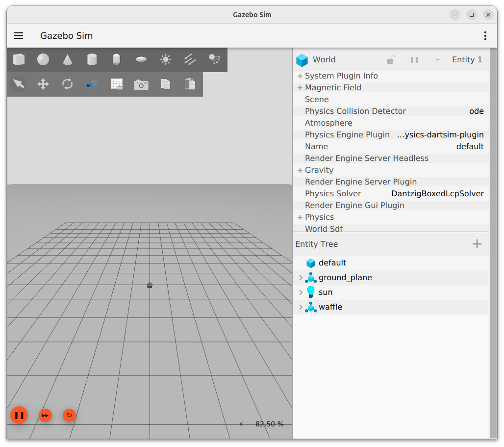Add a point light with sun icon
The height and width of the screenshot is (447, 504).
coord(166,59)
